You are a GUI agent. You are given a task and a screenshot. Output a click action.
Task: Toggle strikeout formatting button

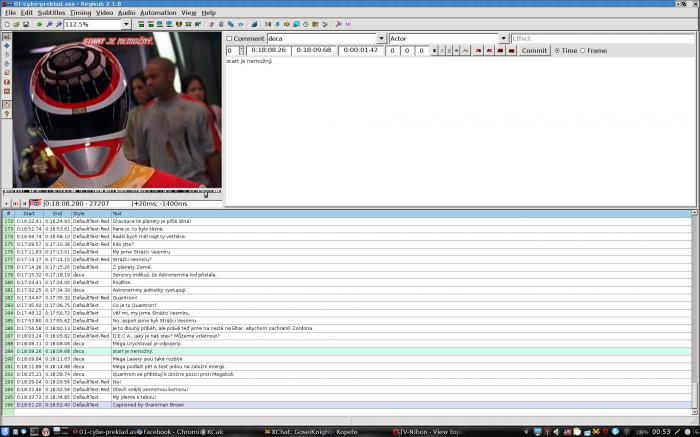coord(456,51)
